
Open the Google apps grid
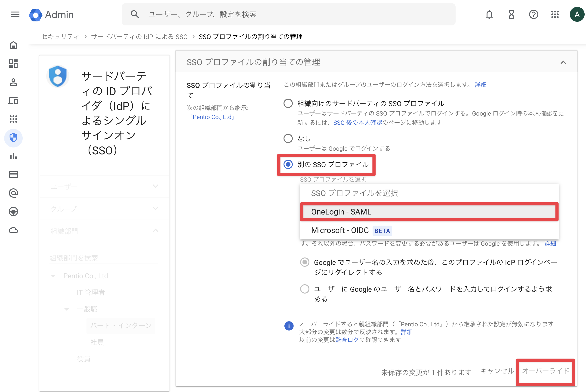555,15
